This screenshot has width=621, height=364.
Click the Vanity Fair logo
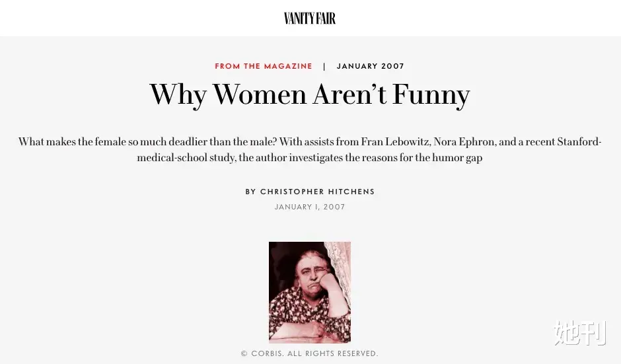pos(310,18)
